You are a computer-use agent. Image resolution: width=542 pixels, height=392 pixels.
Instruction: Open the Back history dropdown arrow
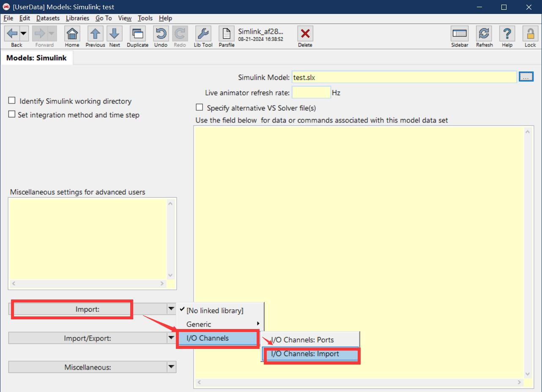pyautogui.click(x=24, y=33)
